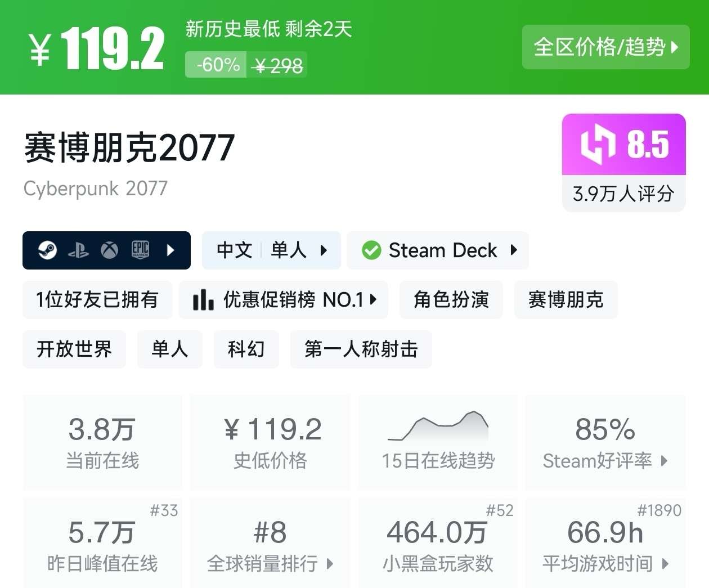
Task: View the 15日在线趋势 chart
Action: [438, 442]
